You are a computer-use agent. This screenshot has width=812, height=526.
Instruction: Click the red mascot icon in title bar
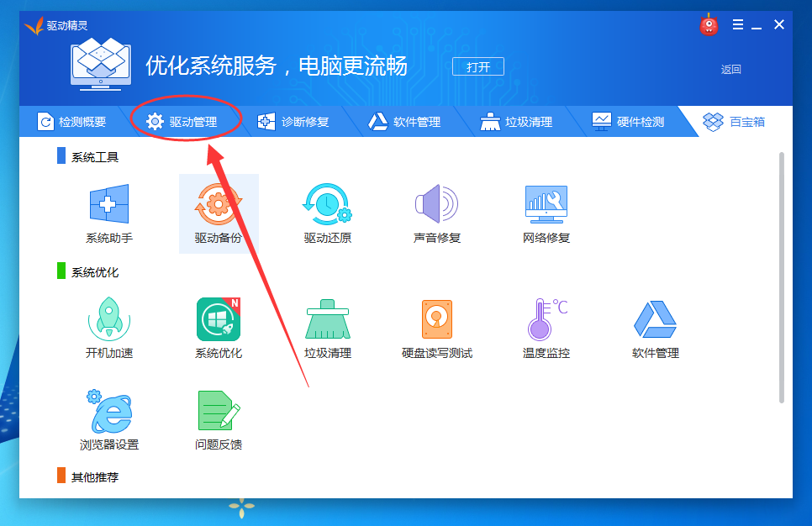(x=709, y=24)
